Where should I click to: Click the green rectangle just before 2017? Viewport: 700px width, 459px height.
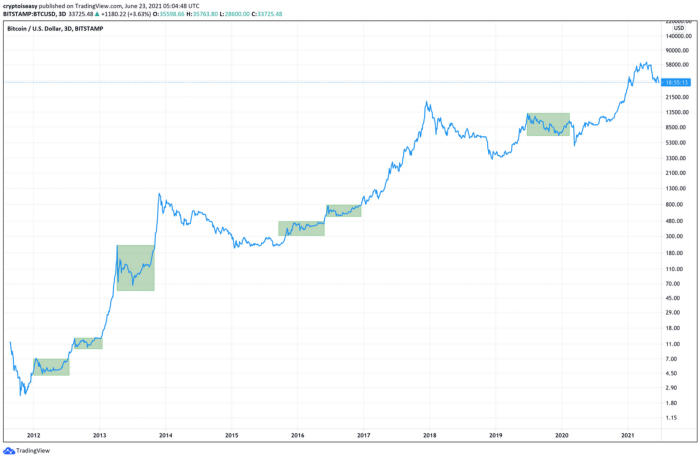click(x=343, y=211)
